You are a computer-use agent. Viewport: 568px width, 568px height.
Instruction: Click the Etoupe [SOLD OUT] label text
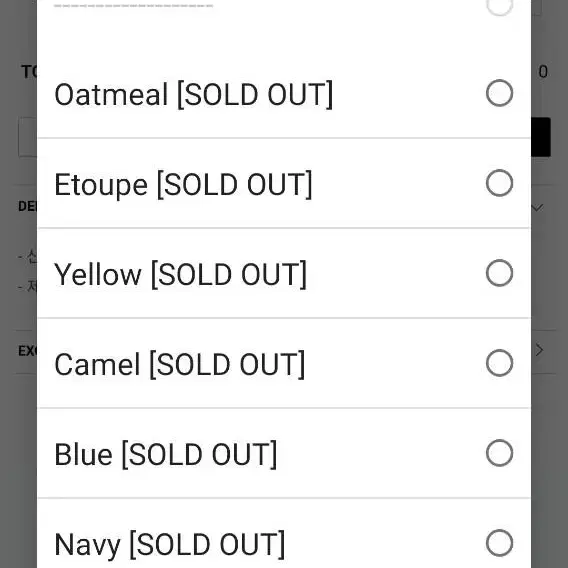183,184
